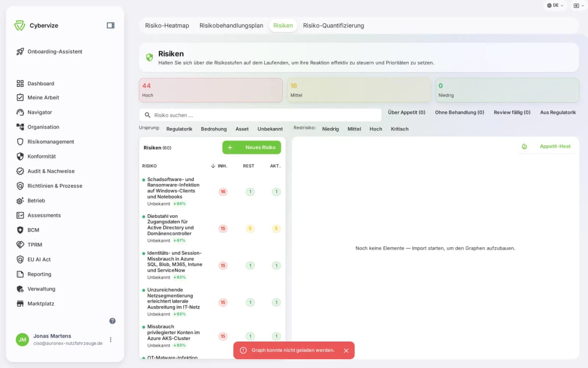Image resolution: width=588 pixels, height=368 pixels.
Task: Switch to Risiko-Heatmap tab
Action: (x=167, y=26)
